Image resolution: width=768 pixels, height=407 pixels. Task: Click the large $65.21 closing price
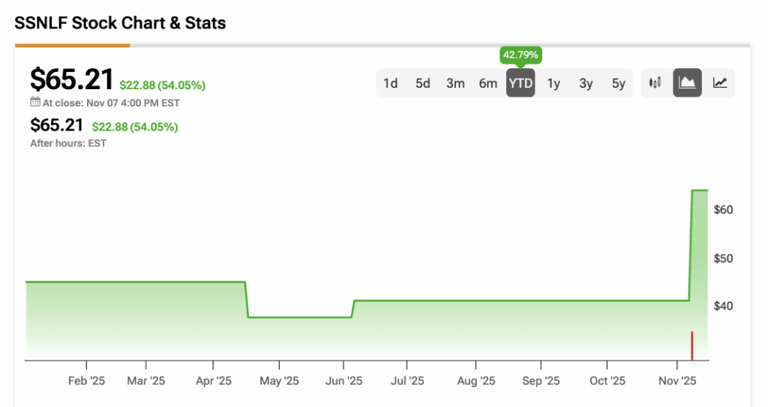point(71,79)
